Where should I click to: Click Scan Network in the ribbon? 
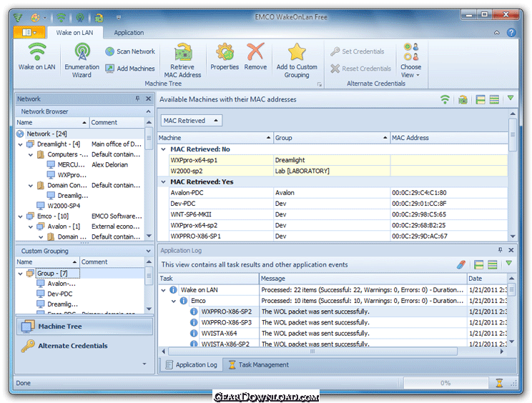tap(130, 51)
